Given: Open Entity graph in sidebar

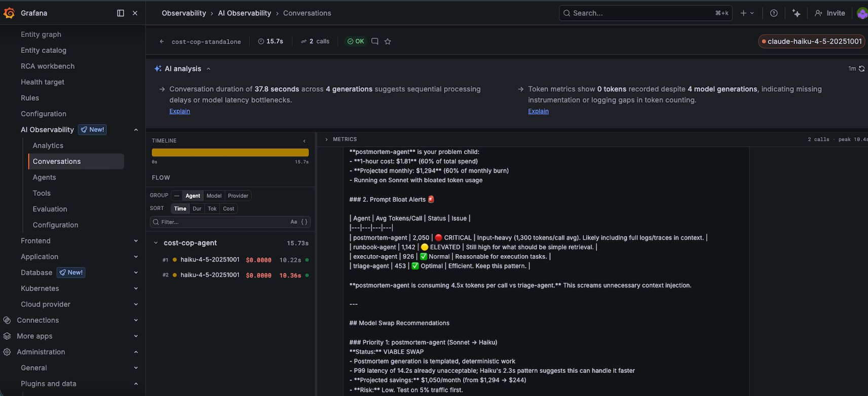Looking at the screenshot, I should pyautogui.click(x=41, y=34).
